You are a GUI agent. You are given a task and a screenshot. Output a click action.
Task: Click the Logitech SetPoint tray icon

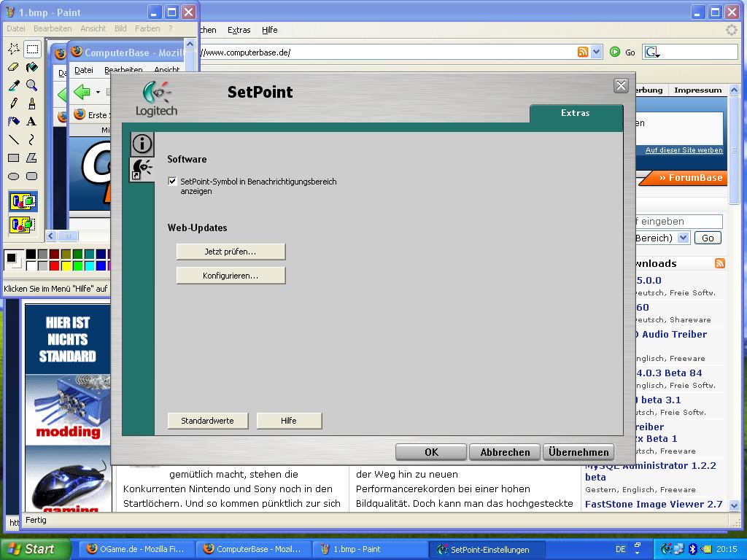(x=667, y=549)
